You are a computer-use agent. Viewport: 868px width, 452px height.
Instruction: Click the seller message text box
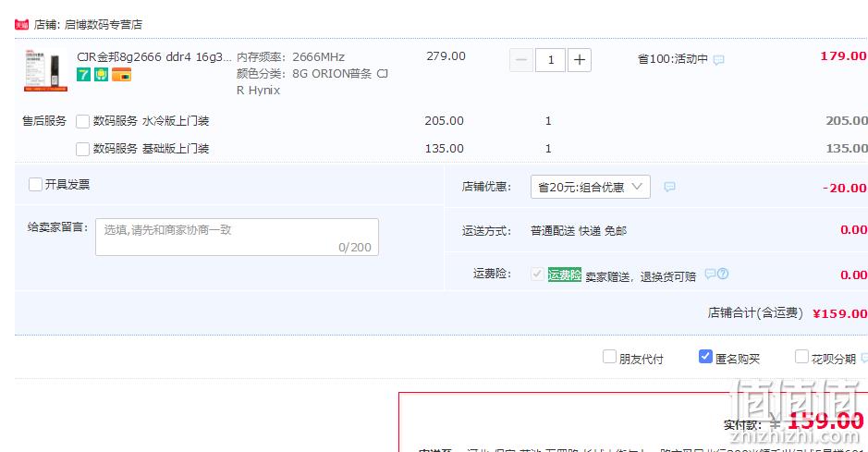(x=237, y=238)
